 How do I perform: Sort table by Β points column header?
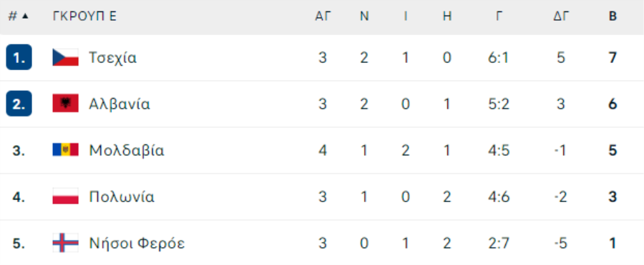[x=613, y=16]
